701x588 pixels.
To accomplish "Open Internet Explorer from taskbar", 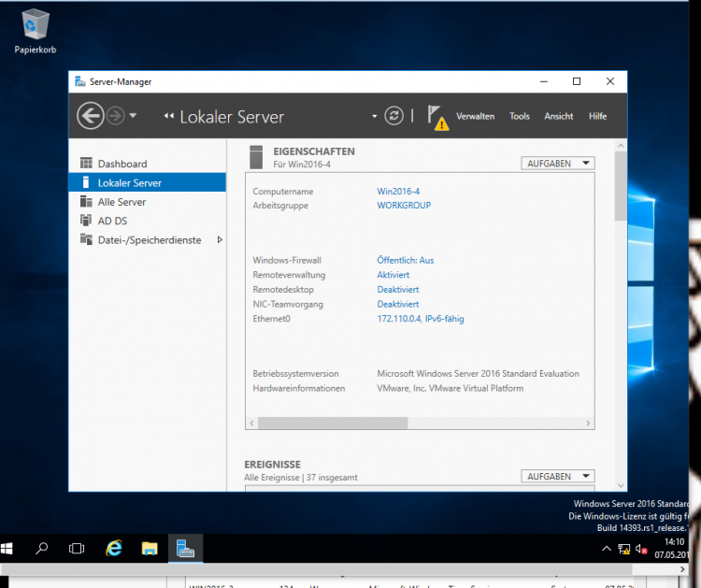I will (114, 549).
